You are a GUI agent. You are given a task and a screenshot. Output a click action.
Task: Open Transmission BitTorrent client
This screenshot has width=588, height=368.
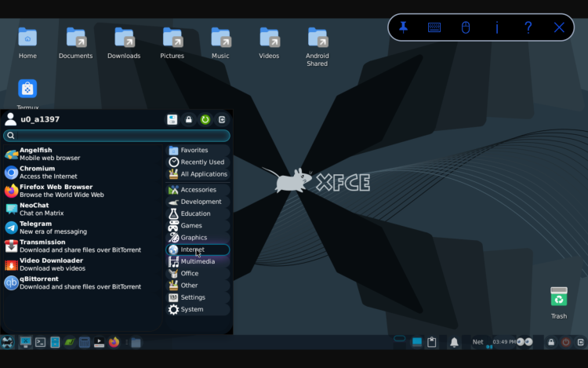[x=83, y=246]
